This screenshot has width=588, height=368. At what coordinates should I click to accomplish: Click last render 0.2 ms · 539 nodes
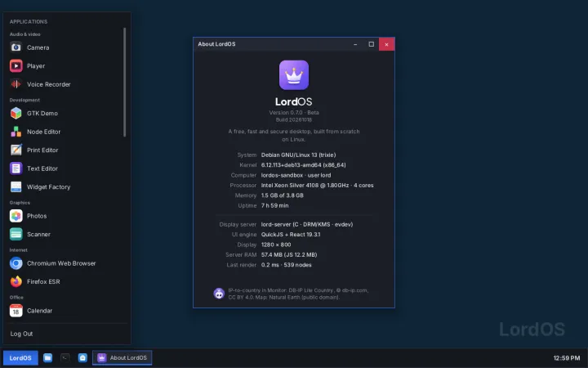coord(286,265)
